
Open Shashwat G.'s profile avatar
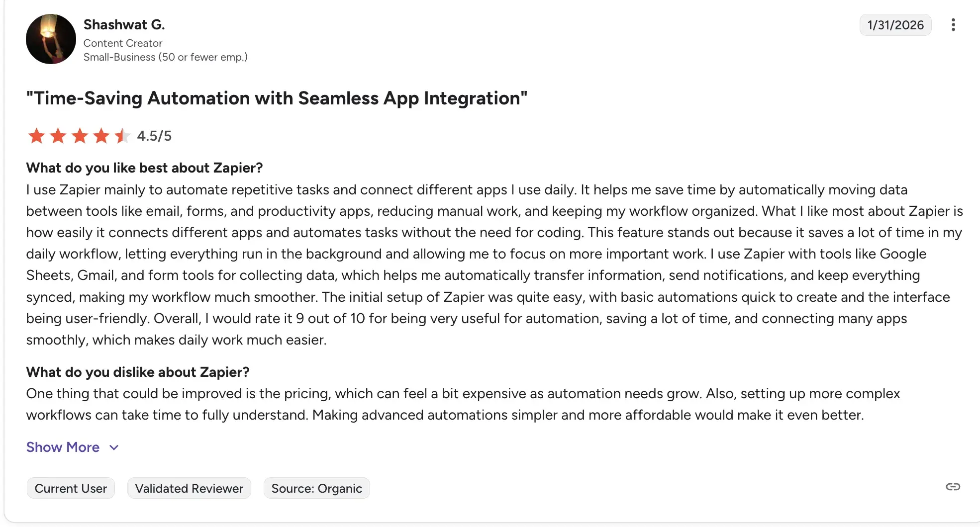51,39
